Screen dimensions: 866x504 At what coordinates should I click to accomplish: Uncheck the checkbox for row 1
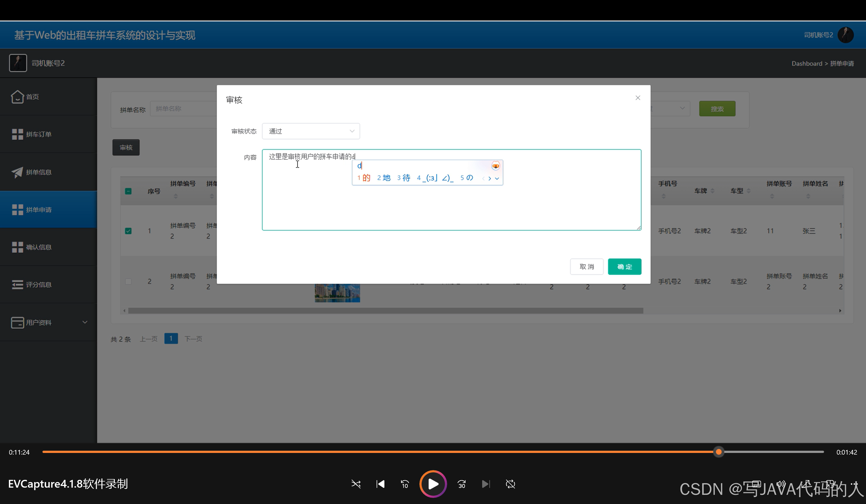(128, 231)
